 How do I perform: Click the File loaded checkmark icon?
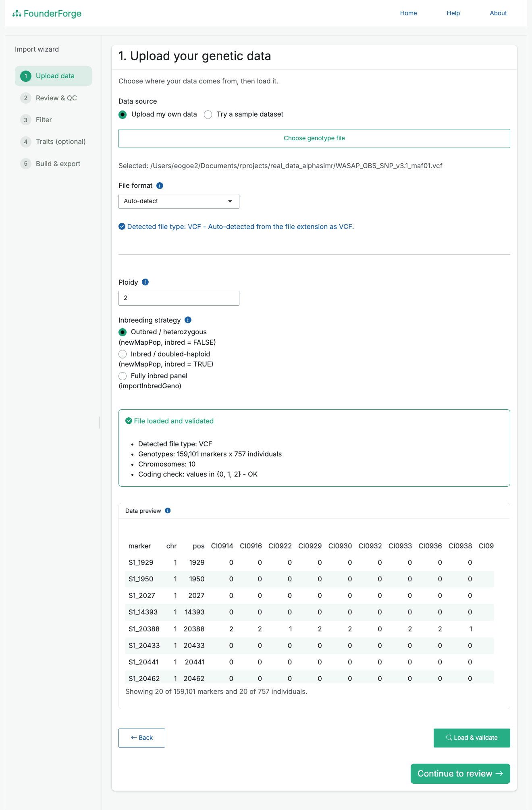point(129,421)
